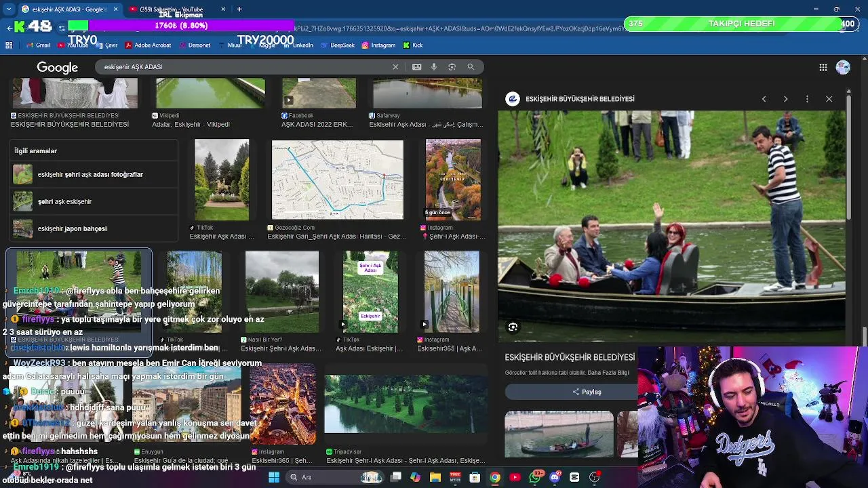Open Discord from the taskbar

tap(555, 477)
